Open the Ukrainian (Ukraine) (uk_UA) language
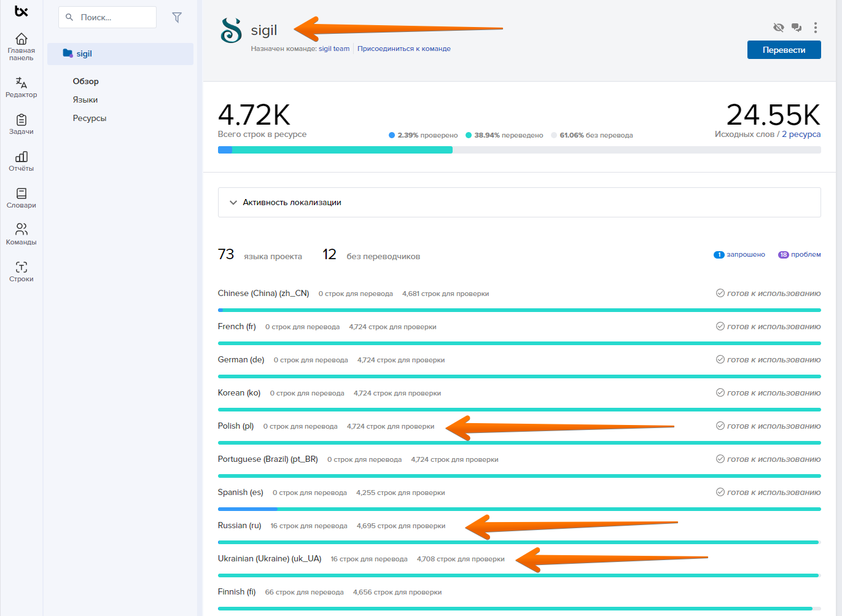Screen dimensions: 842x616 pos(270,558)
